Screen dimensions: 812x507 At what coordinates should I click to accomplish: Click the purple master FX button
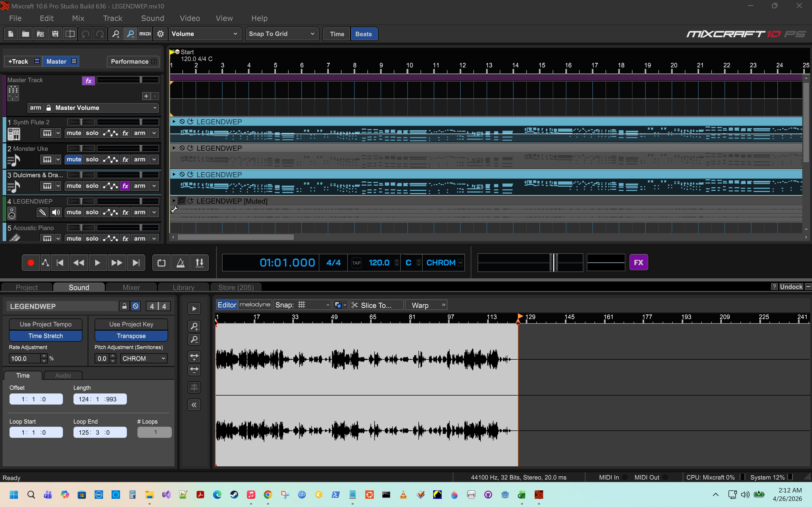click(x=638, y=262)
